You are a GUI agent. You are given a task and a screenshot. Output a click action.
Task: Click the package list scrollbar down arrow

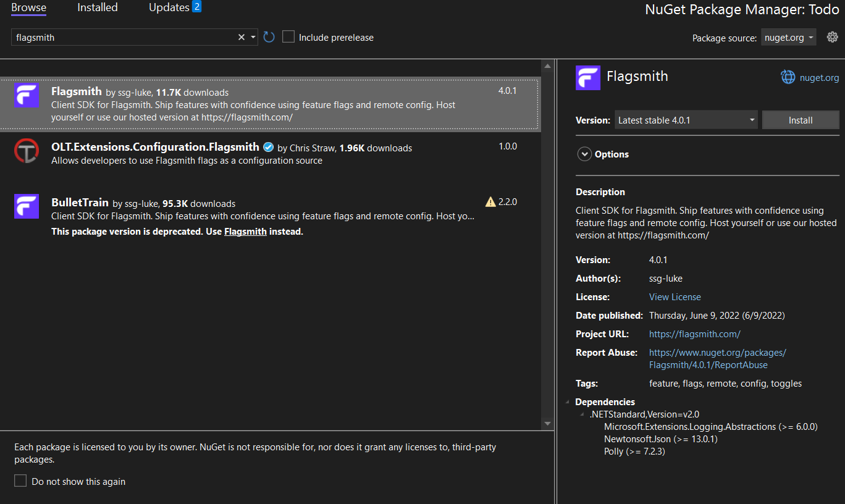click(x=547, y=423)
